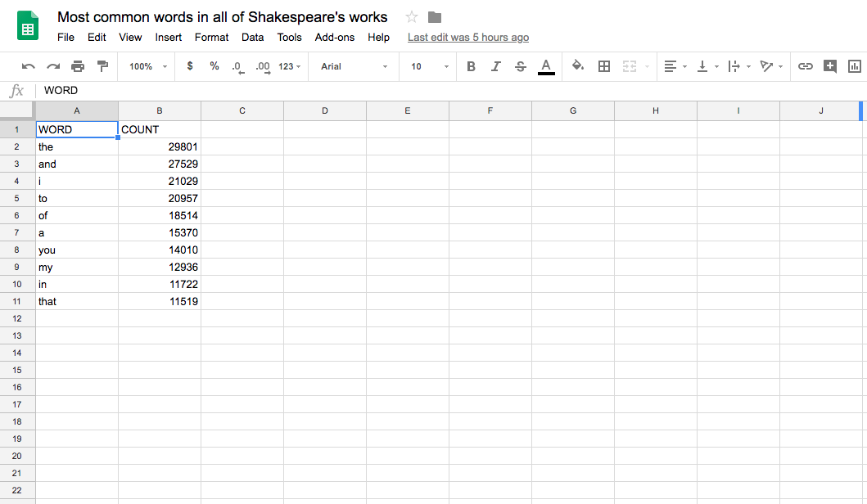Toggle italic formatting
867x504 pixels.
point(496,66)
